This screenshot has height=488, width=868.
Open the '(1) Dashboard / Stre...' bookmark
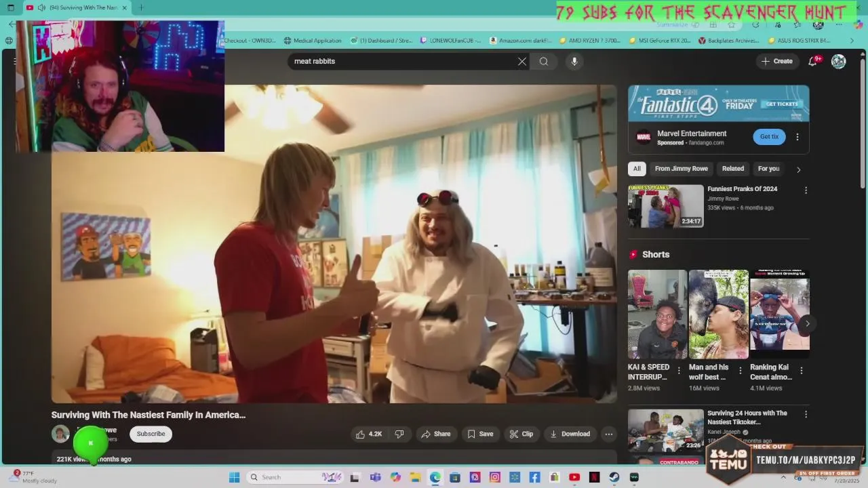pos(381,41)
